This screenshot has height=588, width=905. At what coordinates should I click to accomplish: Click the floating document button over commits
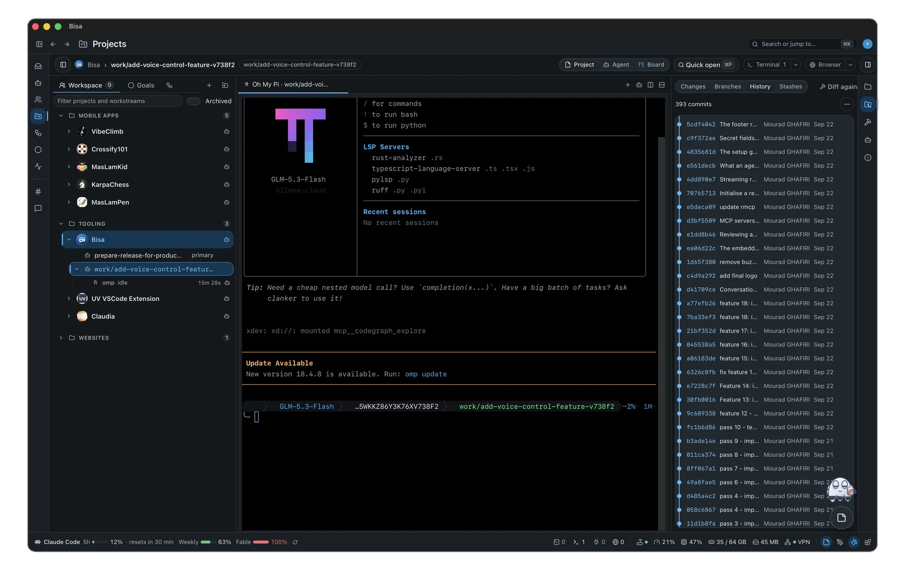[841, 518]
